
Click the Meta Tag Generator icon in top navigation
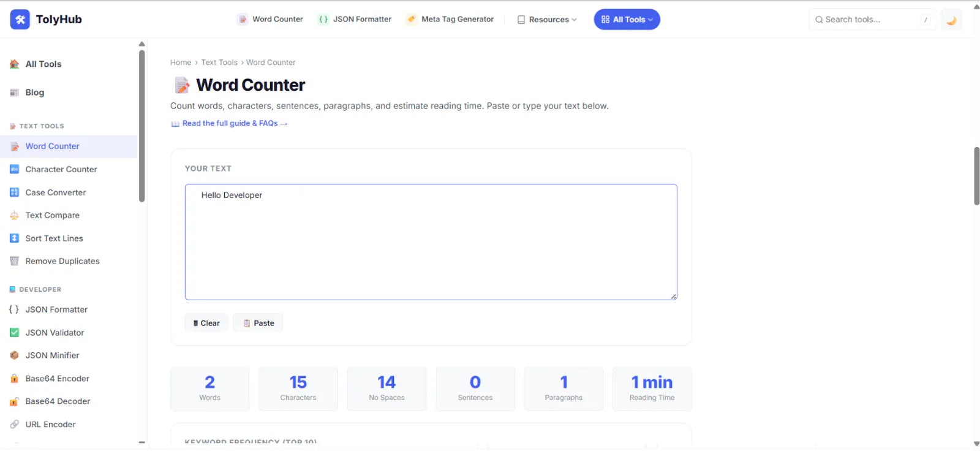(x=412, y=20)
